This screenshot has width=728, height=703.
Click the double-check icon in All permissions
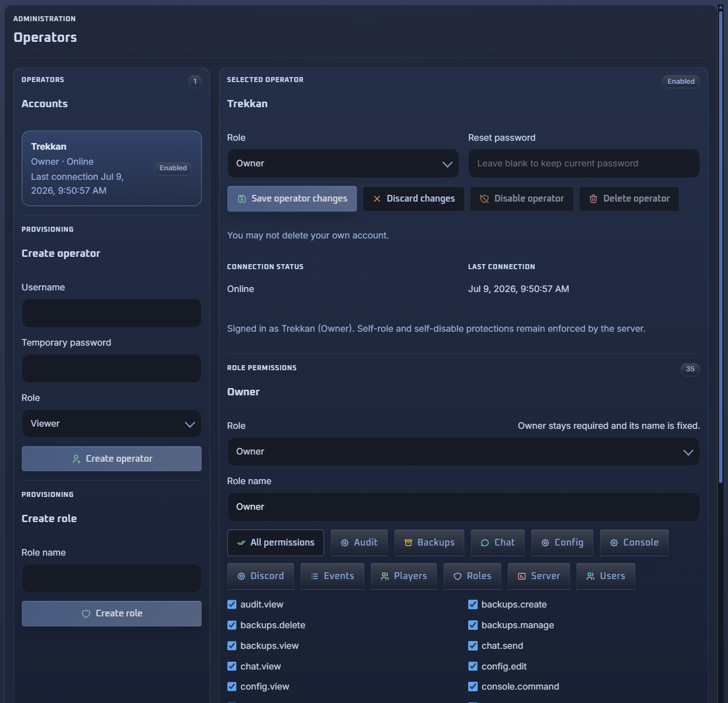pyautogui.click(x=241, y=543)
